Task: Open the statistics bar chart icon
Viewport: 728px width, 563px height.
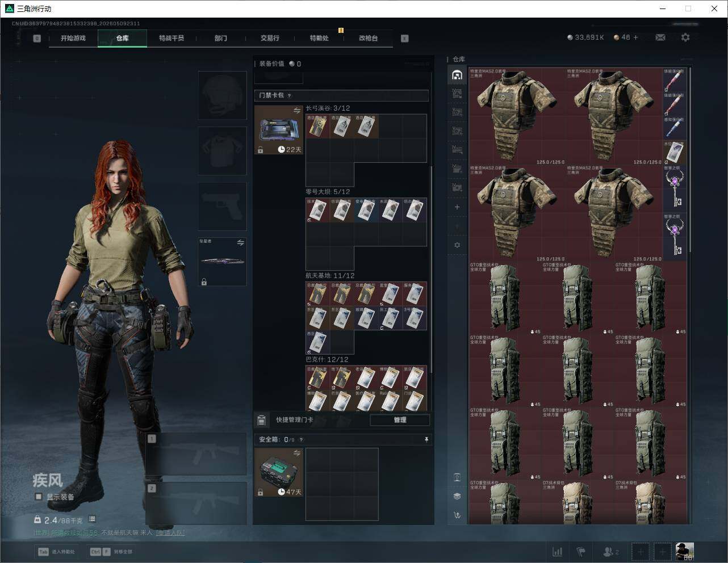Action: [558, 552]
